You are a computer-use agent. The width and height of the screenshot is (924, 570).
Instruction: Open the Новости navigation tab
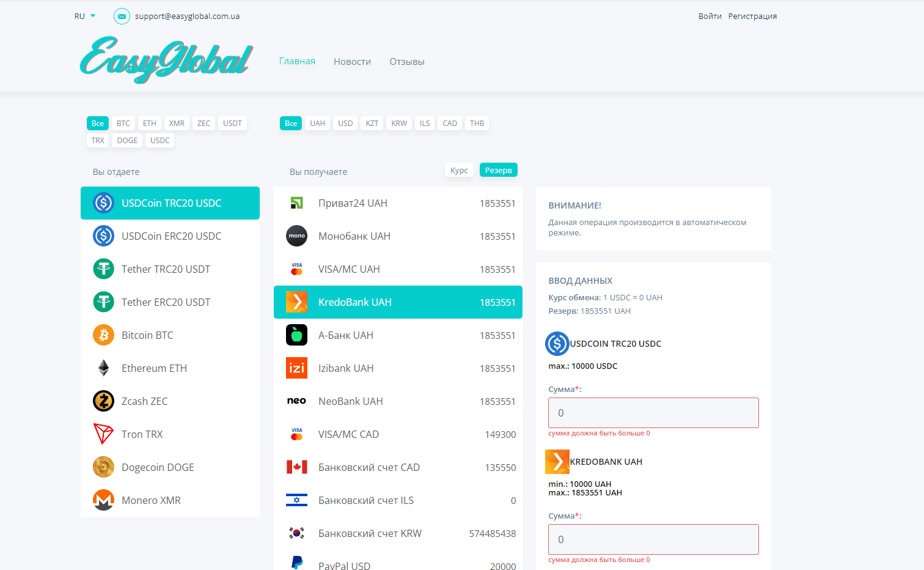coord(353,61)
